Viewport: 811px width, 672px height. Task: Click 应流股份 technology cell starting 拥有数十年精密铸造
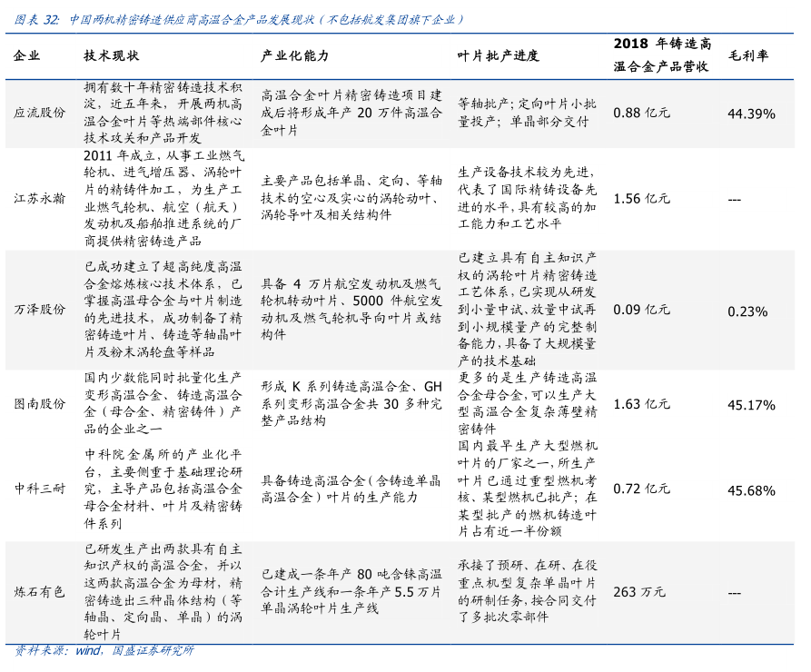click(163, 113)
